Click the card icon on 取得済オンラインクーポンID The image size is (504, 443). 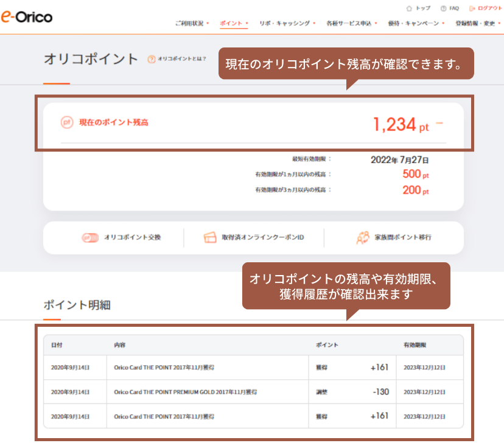[x=210, y=237]
